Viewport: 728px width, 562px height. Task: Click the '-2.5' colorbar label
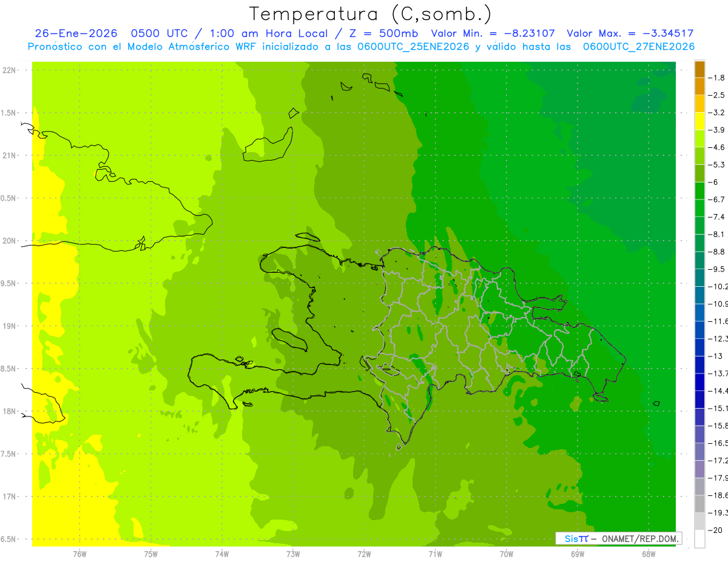tap(718, 95)
